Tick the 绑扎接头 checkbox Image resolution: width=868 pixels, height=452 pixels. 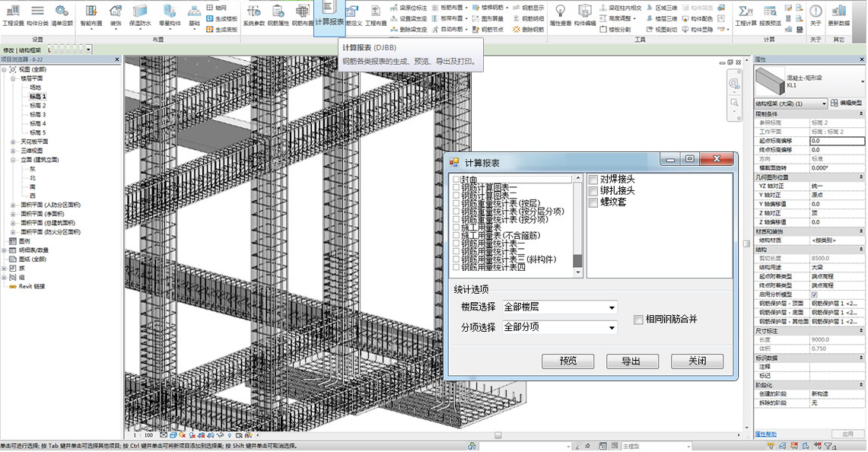pos(593,191)
